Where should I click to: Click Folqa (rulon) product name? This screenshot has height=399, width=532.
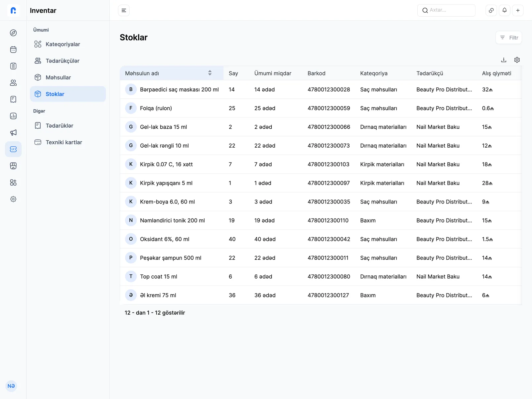[x=156, y=108]
